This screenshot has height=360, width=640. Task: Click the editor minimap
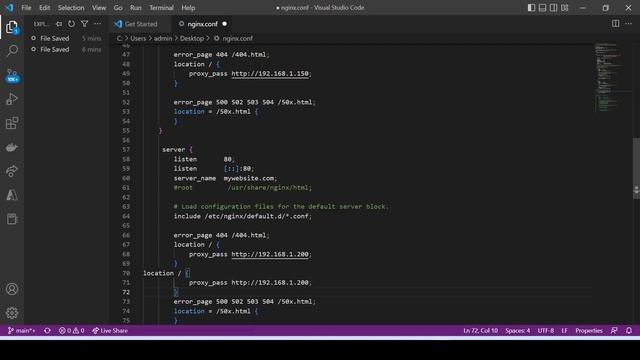(612, 78)
